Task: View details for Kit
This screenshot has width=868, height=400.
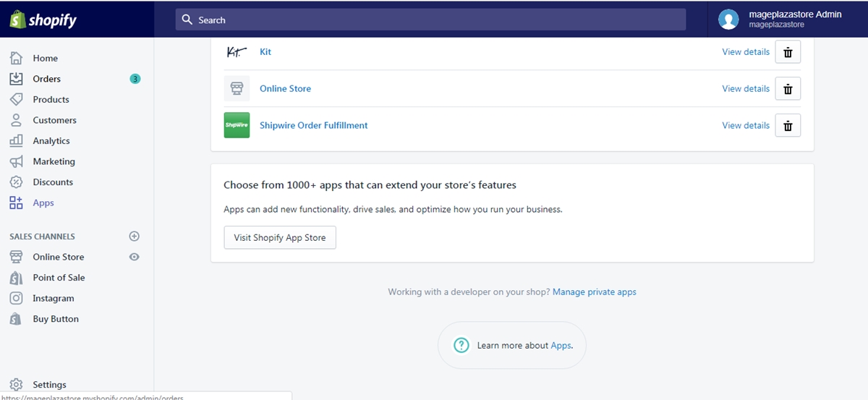Action: coord(746,52)
